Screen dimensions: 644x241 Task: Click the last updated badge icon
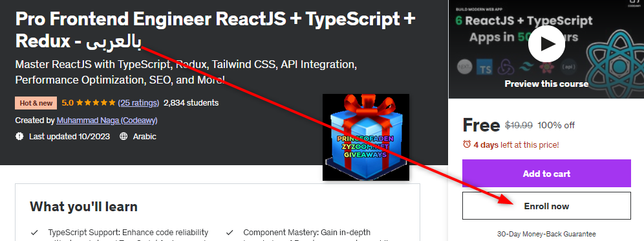(19, 136)
